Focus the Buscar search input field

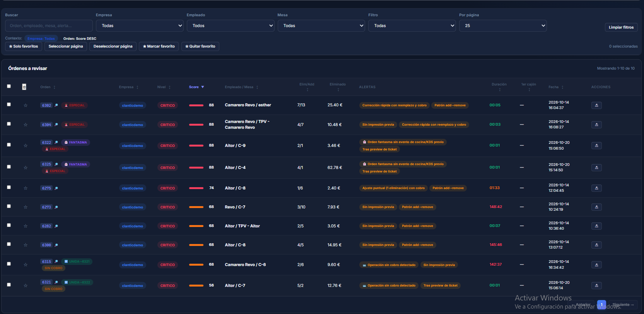[x=49, y=26]
